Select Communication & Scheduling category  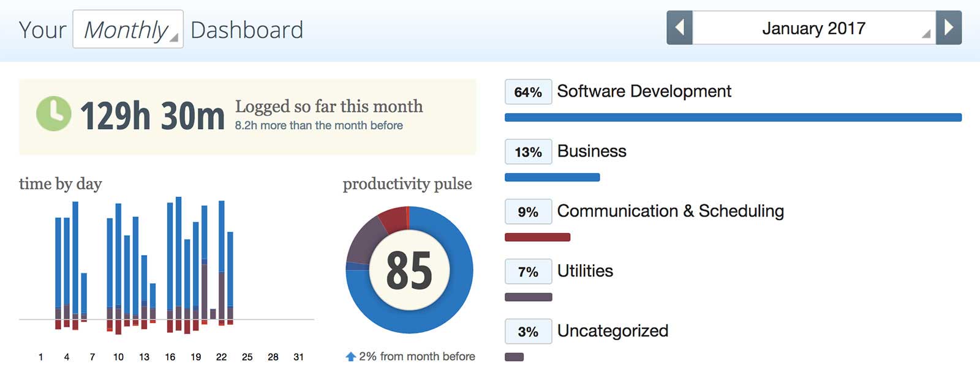coord(670,211)
